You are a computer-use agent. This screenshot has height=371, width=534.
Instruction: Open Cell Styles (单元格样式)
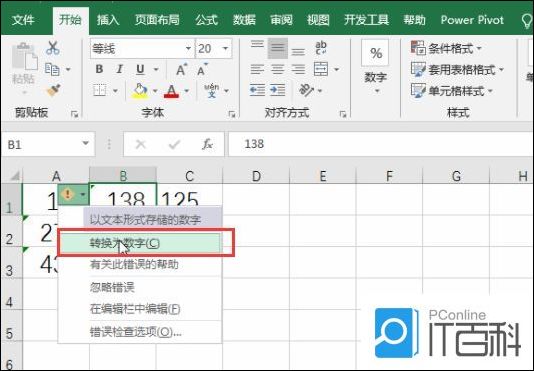[x=452, y=91]
